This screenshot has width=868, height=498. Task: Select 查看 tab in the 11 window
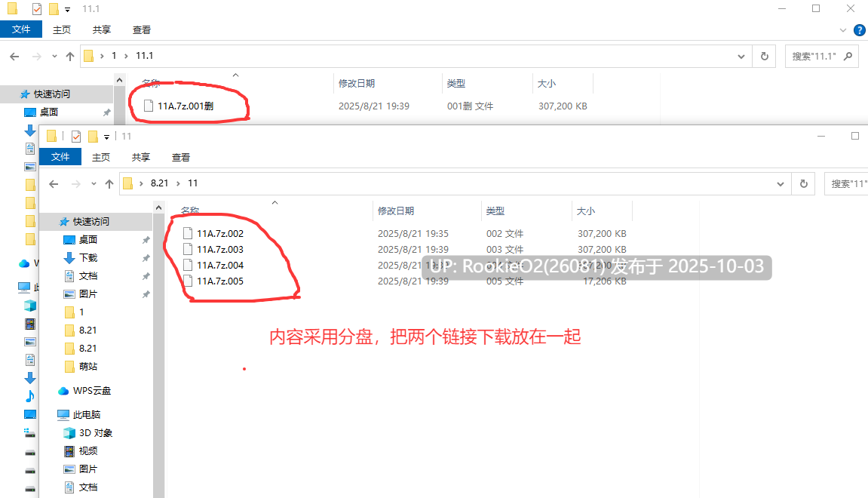(x=180, y=157)
